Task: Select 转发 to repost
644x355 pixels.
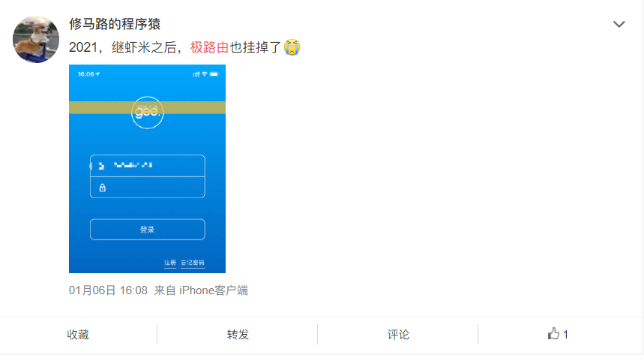Action: coord(238,335)
